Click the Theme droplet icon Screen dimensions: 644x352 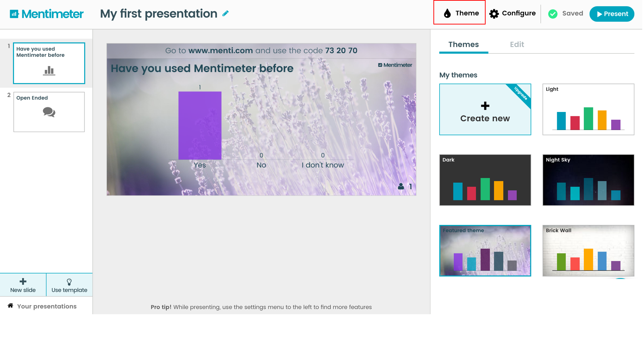coord(447,13)
